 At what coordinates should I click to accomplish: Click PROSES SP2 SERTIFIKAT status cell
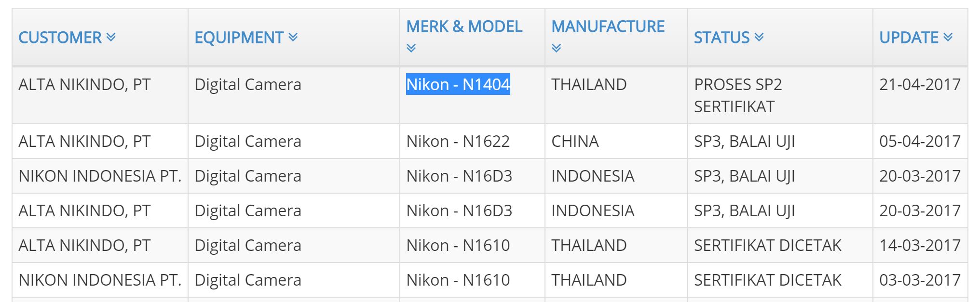point(737,95)
